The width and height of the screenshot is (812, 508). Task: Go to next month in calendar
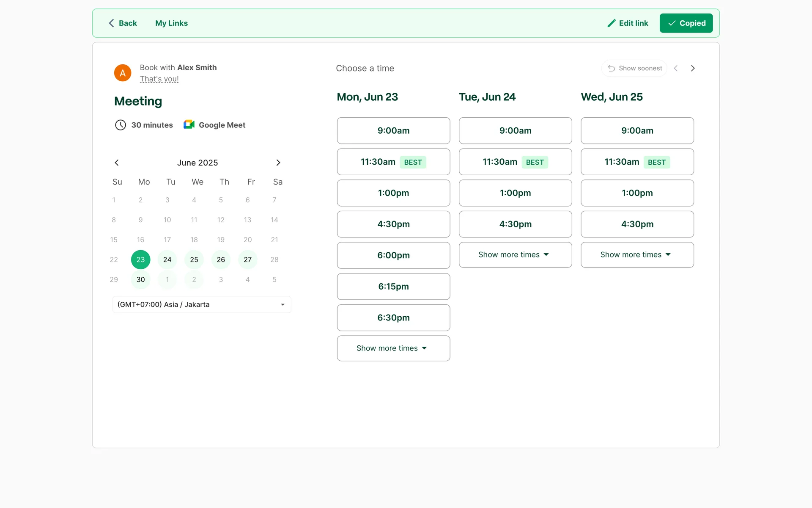(278, 163)
